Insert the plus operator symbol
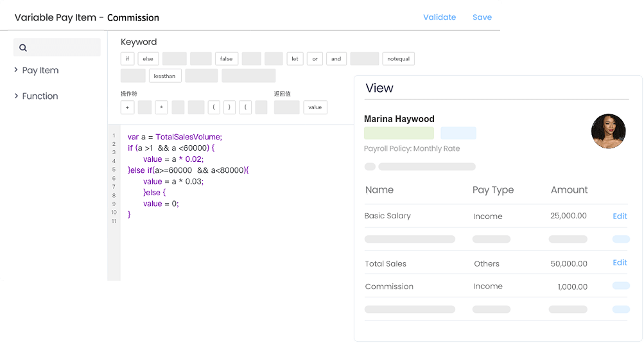 pos(127,107)
